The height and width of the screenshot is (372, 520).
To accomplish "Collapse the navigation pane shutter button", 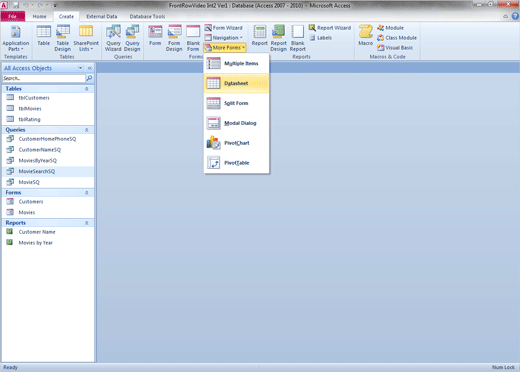I will pos(90,68).
